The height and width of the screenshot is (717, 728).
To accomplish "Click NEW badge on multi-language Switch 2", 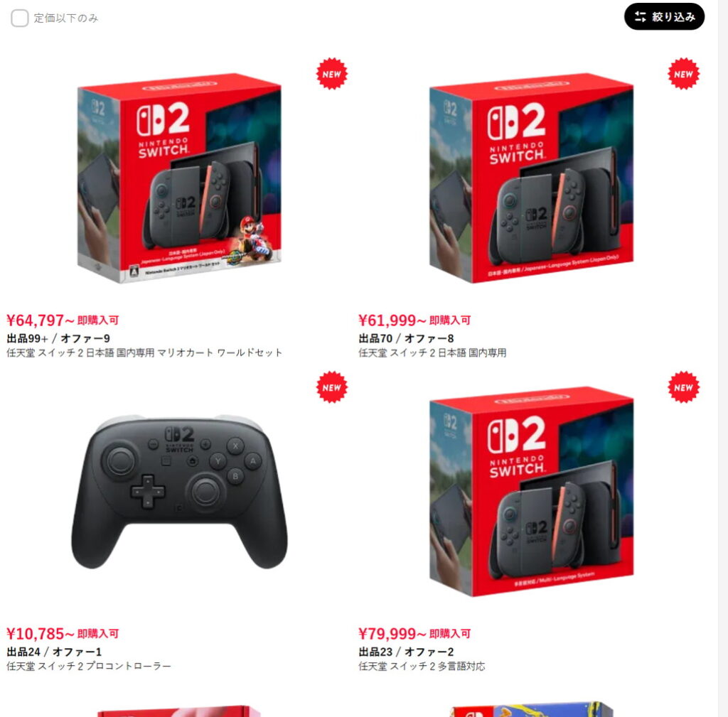I will pos(683,387).
